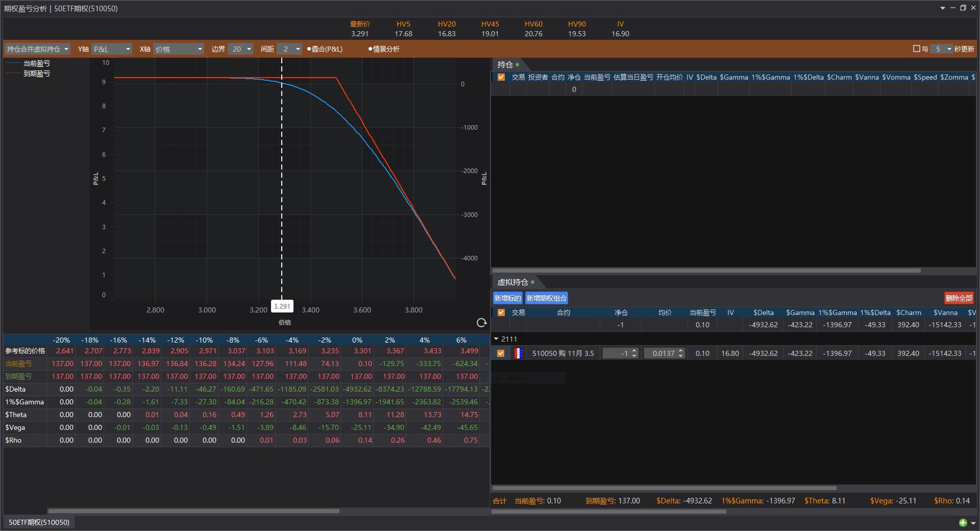Click the red 删除全部 button
980x531 pixels.
click(959, 298)
